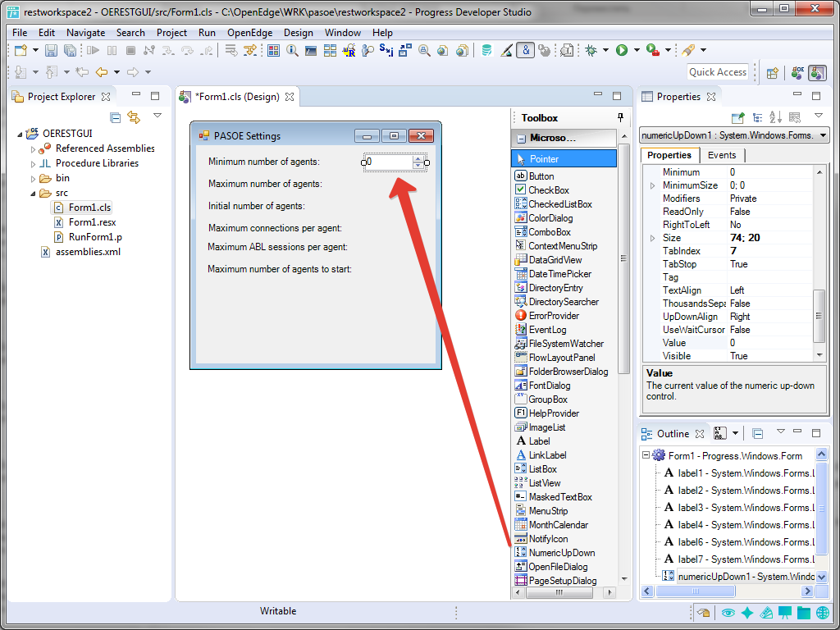
Task: Switch to the Events tab in Properties
Action: click(722, 155)
